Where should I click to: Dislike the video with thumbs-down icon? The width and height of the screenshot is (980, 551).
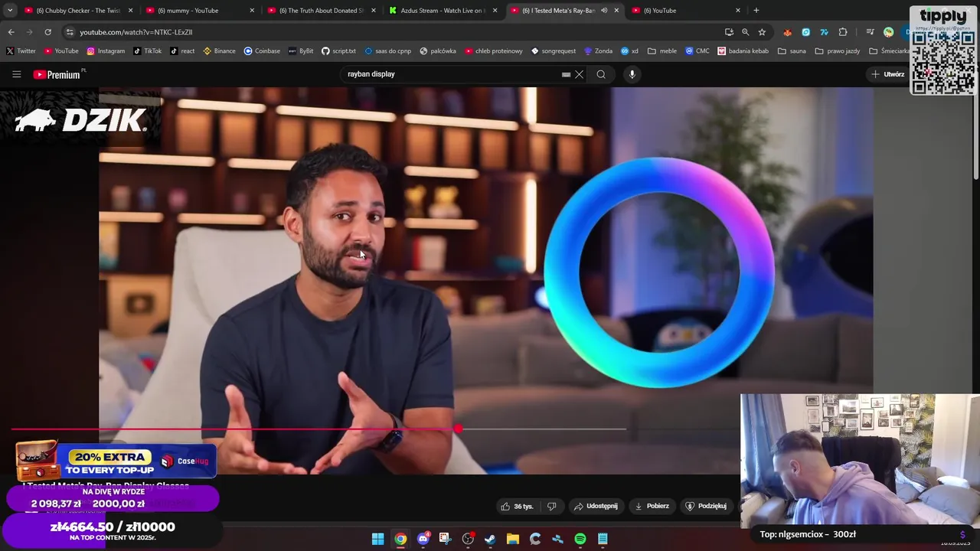tap(551, 506)
